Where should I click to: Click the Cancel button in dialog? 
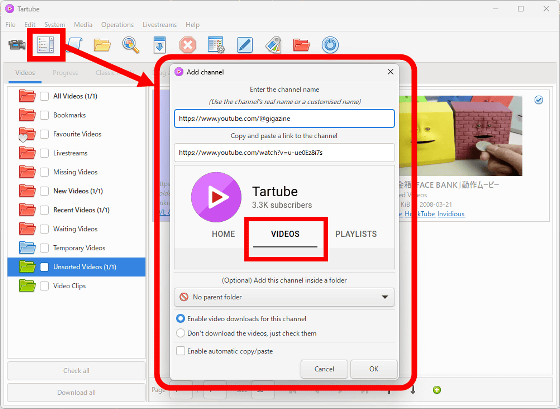click(x=324, y=369)
